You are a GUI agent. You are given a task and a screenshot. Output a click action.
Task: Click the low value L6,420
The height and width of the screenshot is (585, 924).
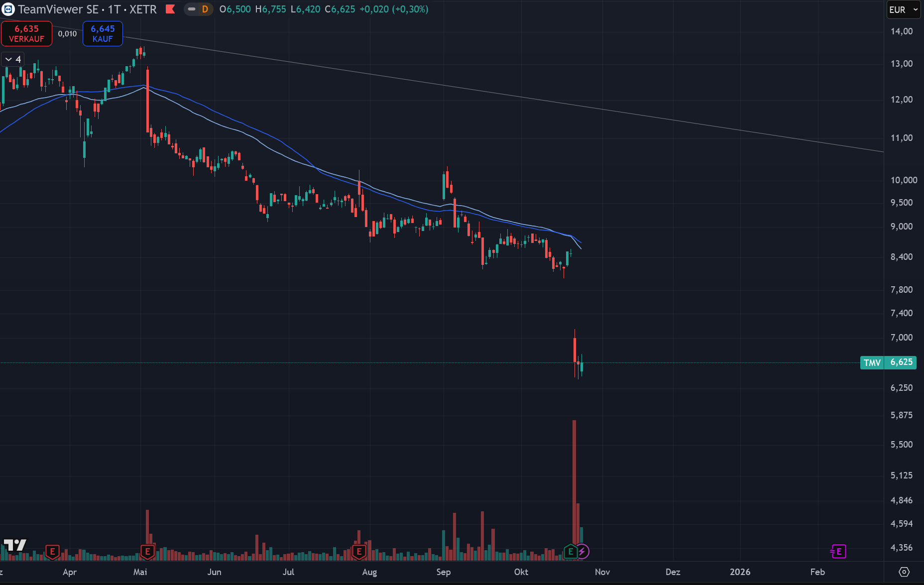(305, 9)
